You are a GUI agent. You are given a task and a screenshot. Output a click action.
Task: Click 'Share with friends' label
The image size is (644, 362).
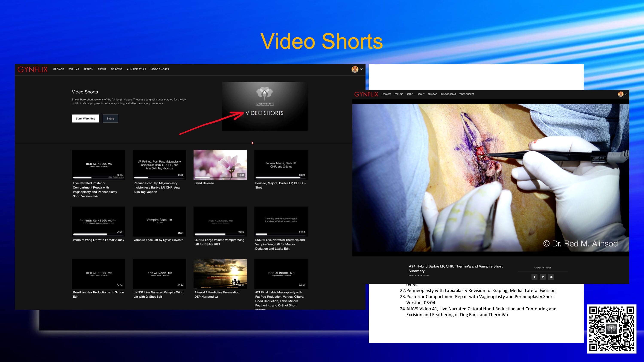[x=543, y=268]
